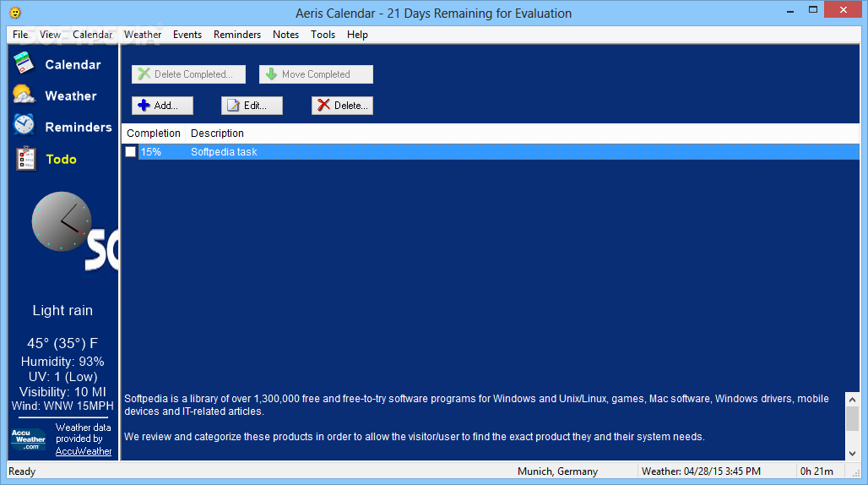Click 'Munich, Germany' in status bar
Screen dimensions: 868x485
[x=557, y=471]
